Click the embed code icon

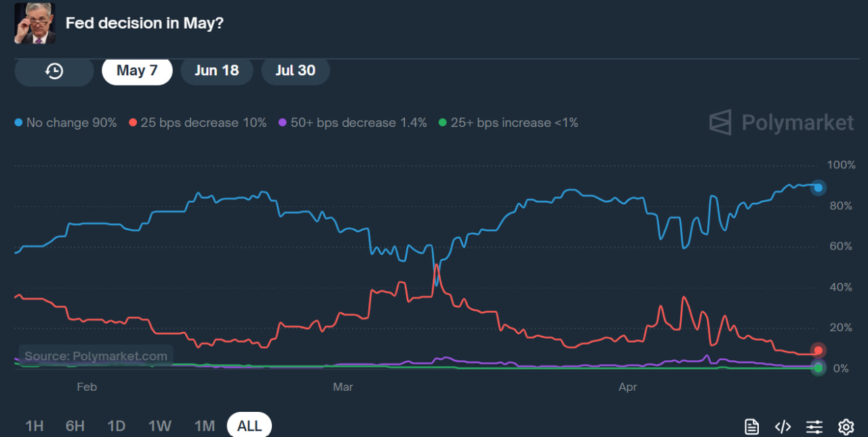(x=783, y=427)
